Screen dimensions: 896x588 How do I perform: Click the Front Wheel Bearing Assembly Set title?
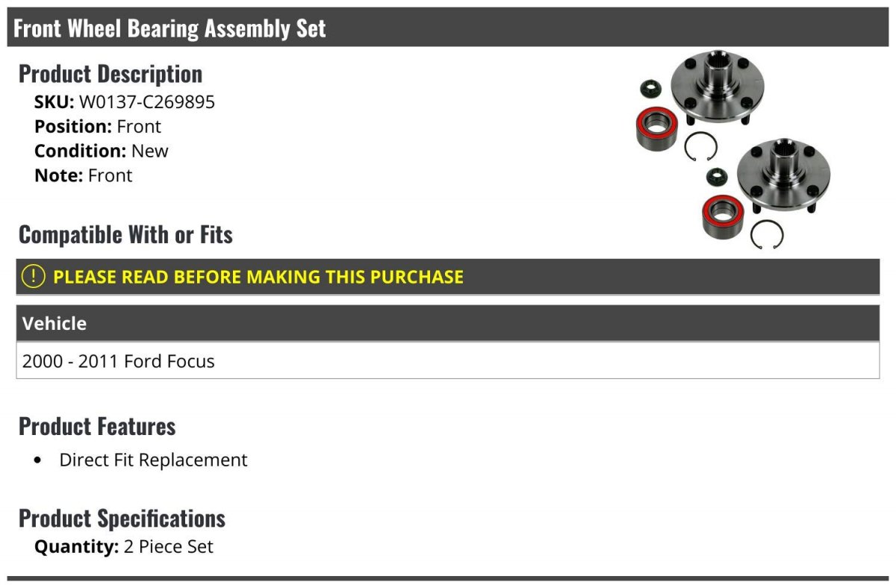(x=169, y=28)
